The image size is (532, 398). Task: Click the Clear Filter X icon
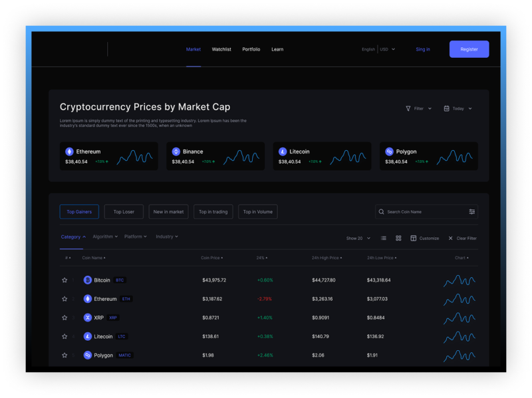(x=450, y=238)
